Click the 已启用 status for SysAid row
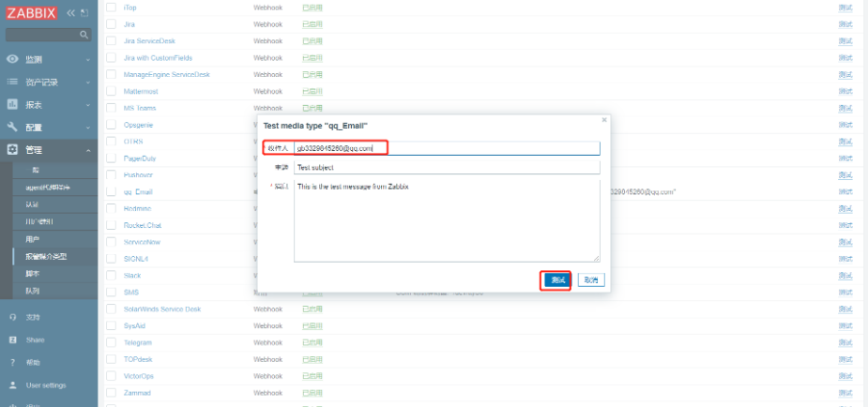Viewport: 868px width, 407px height. pos(312,325)
